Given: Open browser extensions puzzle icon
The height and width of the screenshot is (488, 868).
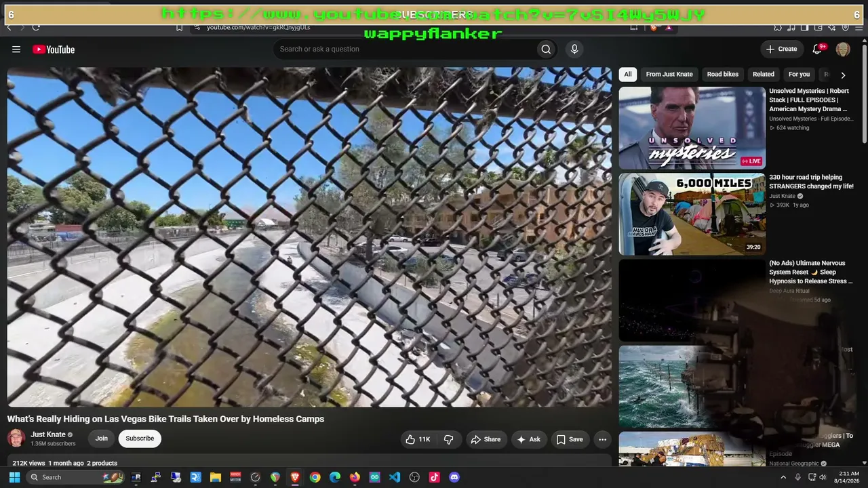Looking at the screenshot, I should click(x=778, y=27).
